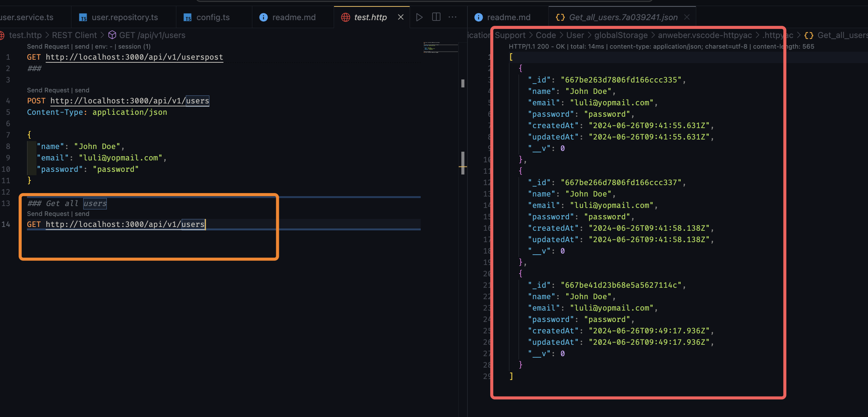868x417 pixels.
Task: Open the user.service.ts tab
Action: click(27, 17)
